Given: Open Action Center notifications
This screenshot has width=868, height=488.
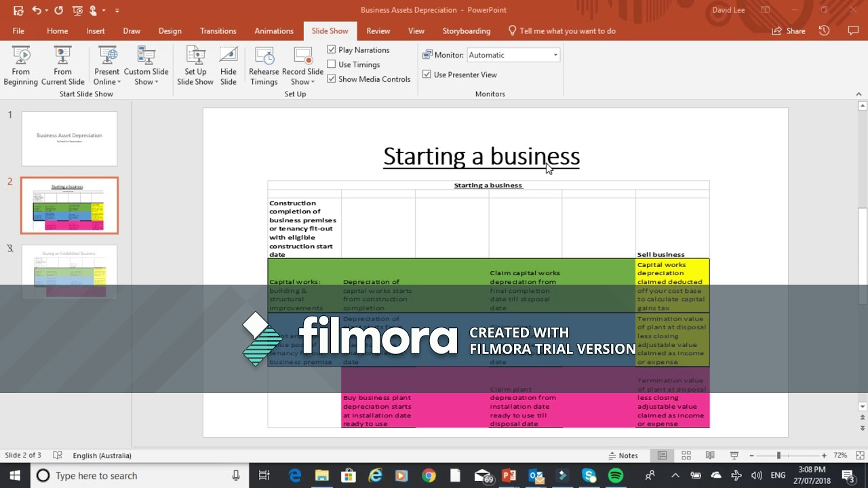Looking at the screenshot, I should [848, 476].
